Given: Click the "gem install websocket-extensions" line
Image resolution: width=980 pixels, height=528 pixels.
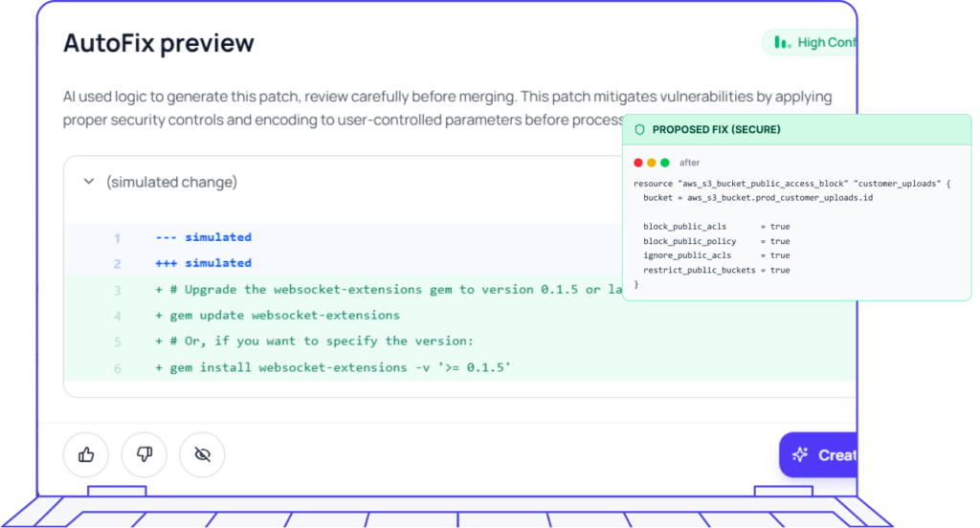Looking at the screenshot, I should tap(333, 367).
